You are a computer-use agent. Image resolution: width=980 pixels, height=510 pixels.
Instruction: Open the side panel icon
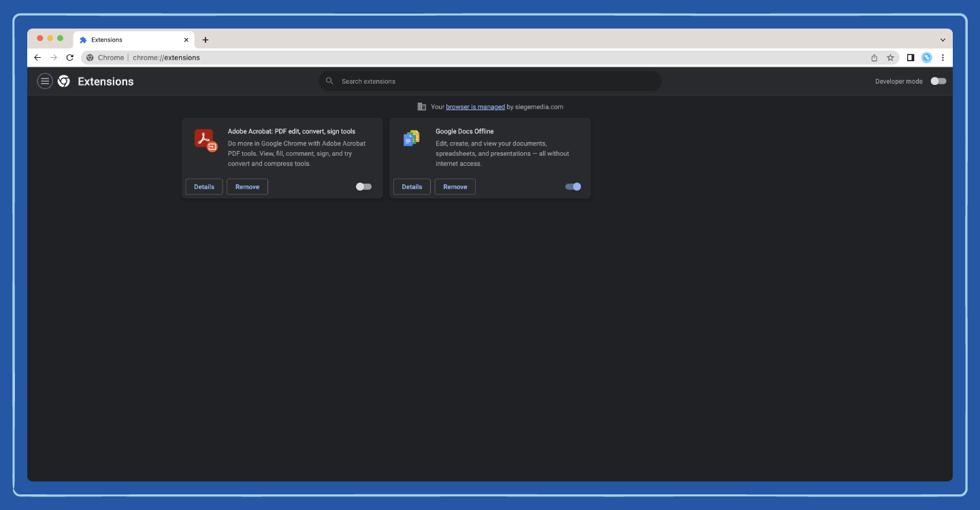coord(911,58)
